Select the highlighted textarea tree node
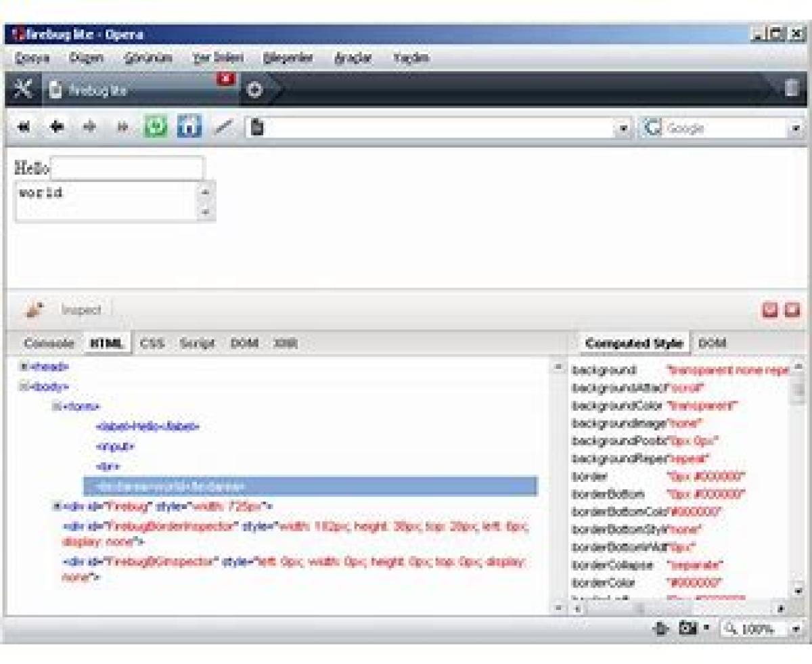 click(310, 486)
